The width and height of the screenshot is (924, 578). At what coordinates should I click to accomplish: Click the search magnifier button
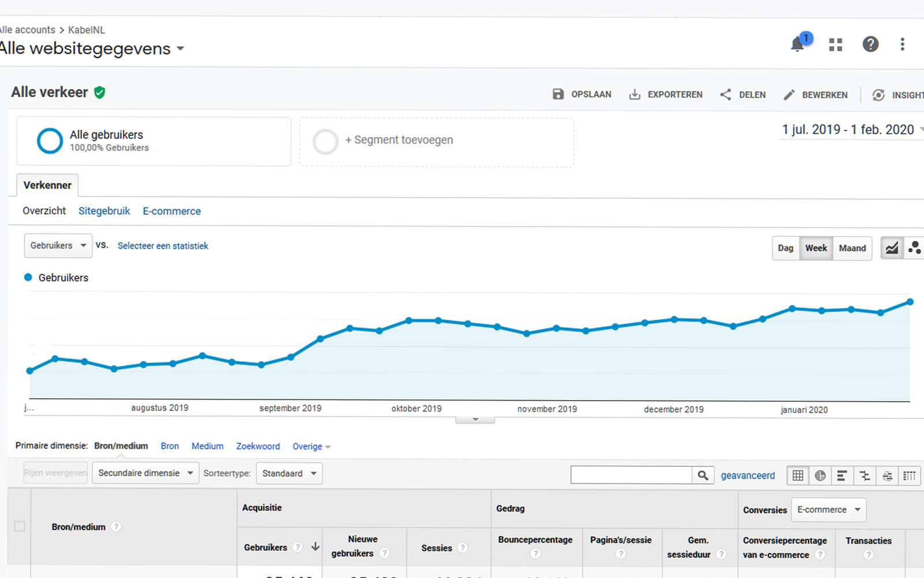[x=703, y=475]
